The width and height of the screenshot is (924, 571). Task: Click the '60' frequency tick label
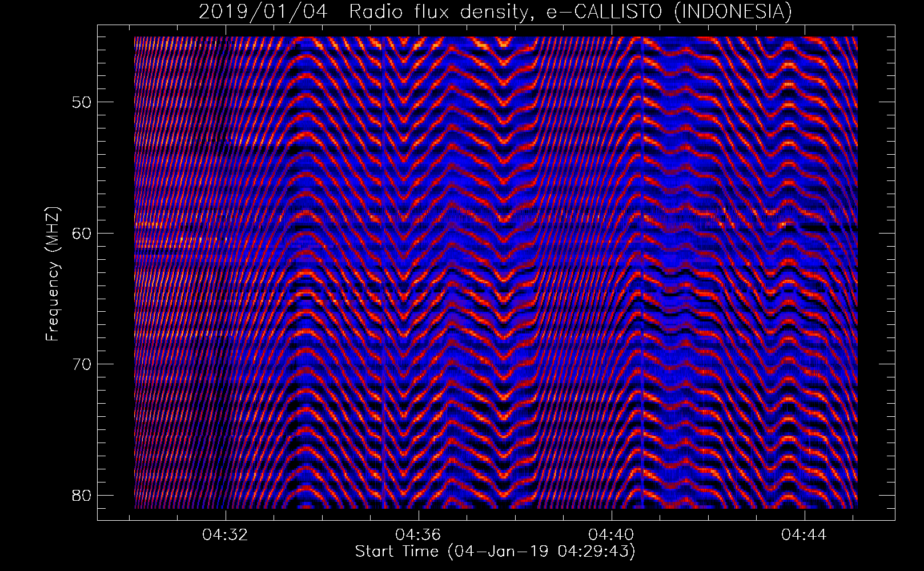coord(82,233)
